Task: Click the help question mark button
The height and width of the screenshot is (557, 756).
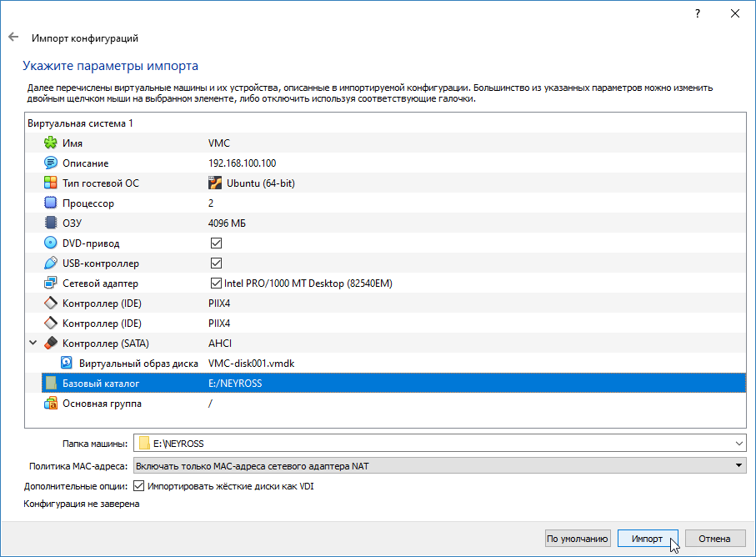Action: [x=697, y=14]
